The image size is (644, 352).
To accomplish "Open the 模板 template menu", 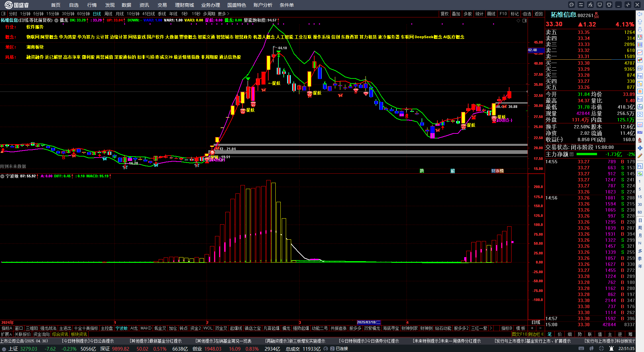I will (521, 328).
